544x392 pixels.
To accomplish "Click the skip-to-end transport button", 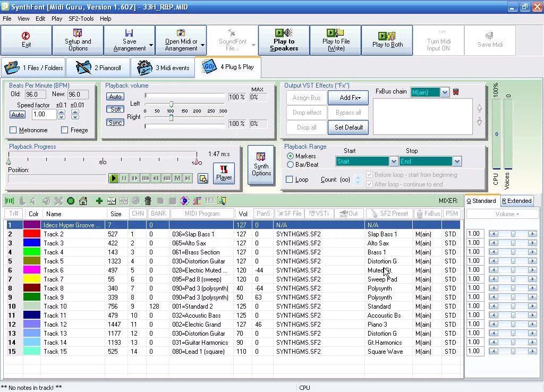I will [x=188, y=178].
